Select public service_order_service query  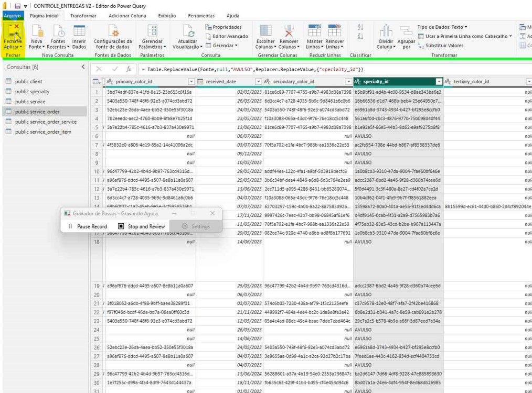(x=46, y=122)
